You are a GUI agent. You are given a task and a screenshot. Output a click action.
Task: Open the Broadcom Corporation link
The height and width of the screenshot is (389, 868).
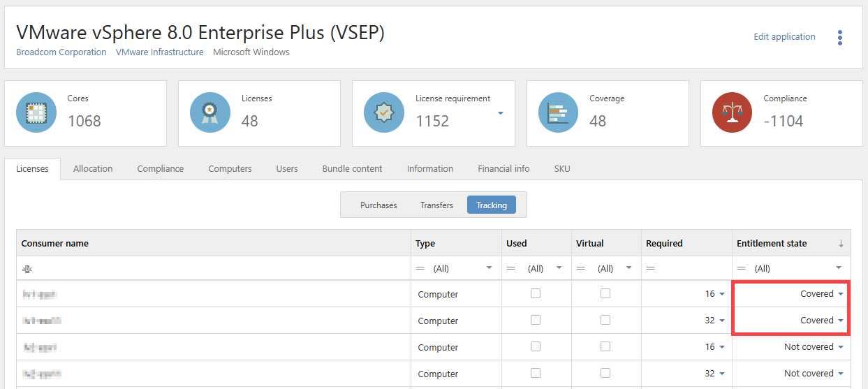(61, 52)
